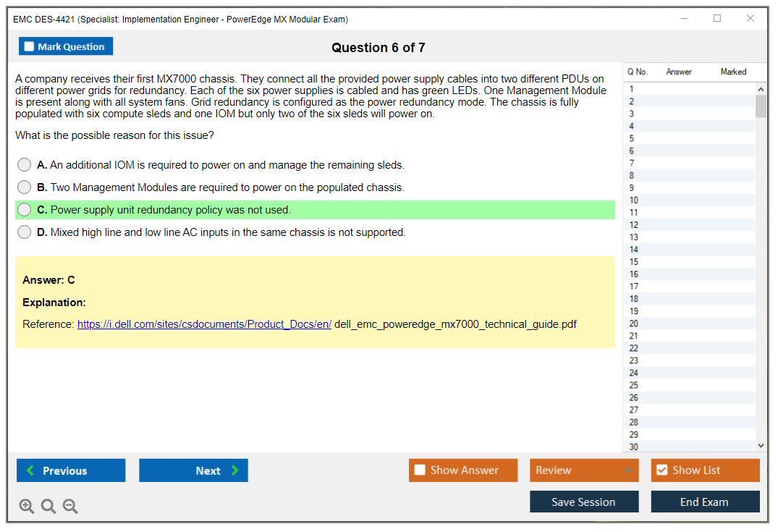
Task: Go to the Next question
Action: [x=193, y=470]
